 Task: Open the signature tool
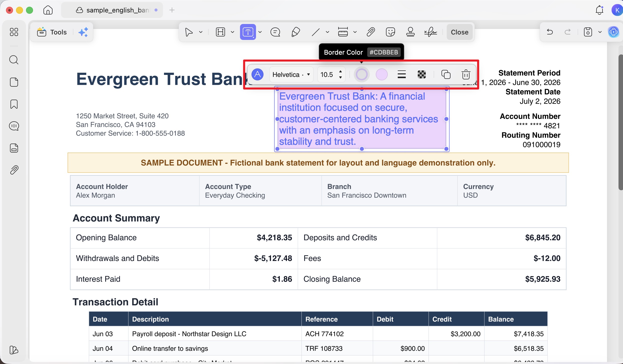[430, 32]
